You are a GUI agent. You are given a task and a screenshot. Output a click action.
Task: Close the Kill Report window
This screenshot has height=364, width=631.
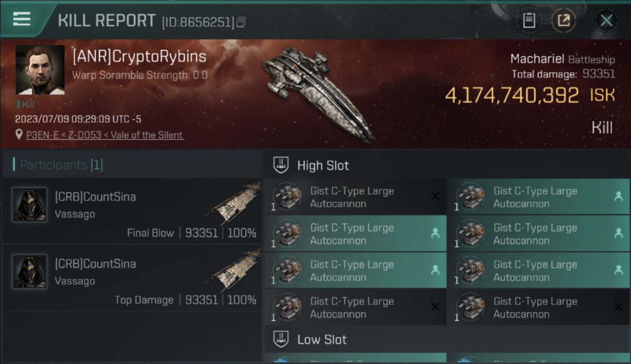pos(606,20)
